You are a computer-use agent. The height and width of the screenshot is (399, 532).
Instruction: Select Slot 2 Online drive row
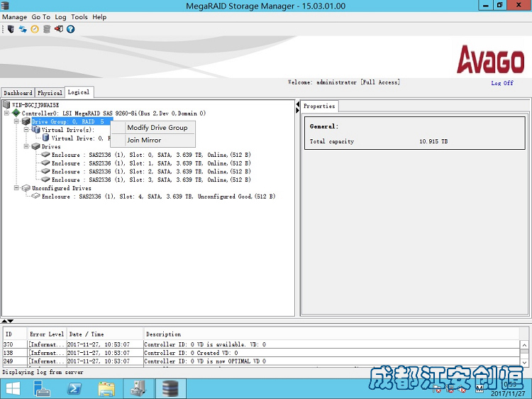[151, 171]
